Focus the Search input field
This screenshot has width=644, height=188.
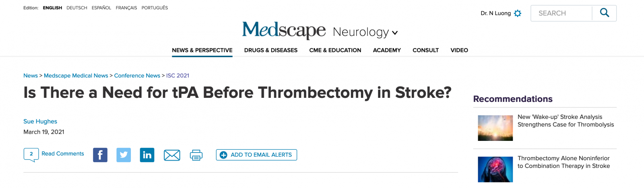pos(561,13)
